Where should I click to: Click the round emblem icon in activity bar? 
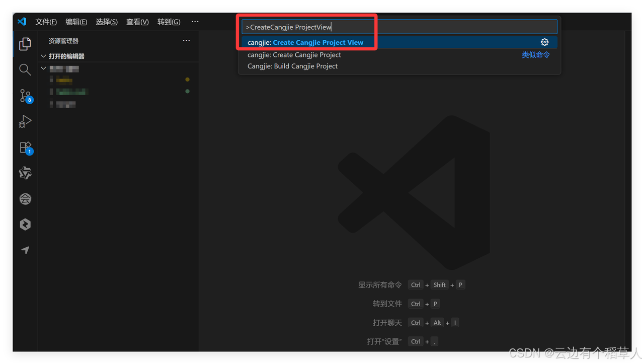click(25, 199)
